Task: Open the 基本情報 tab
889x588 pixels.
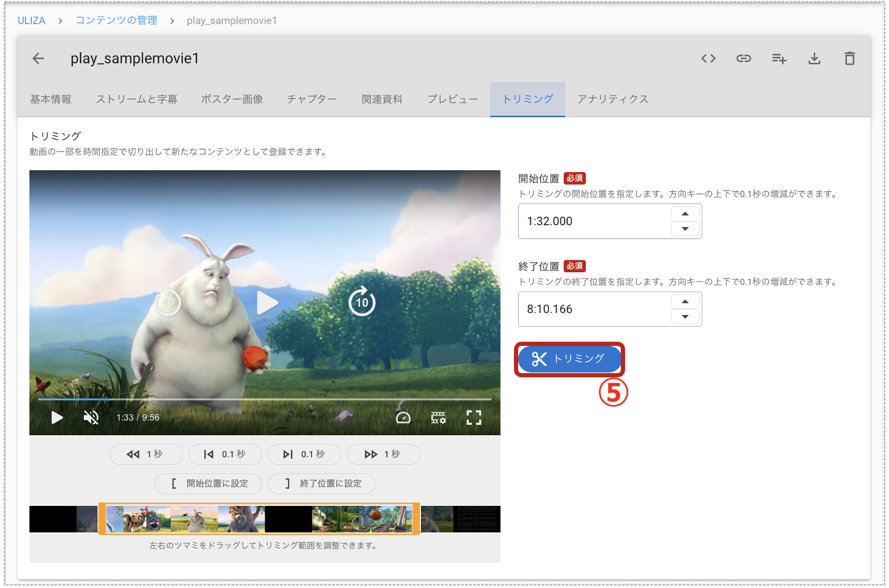Action: (x=51, y=99)
